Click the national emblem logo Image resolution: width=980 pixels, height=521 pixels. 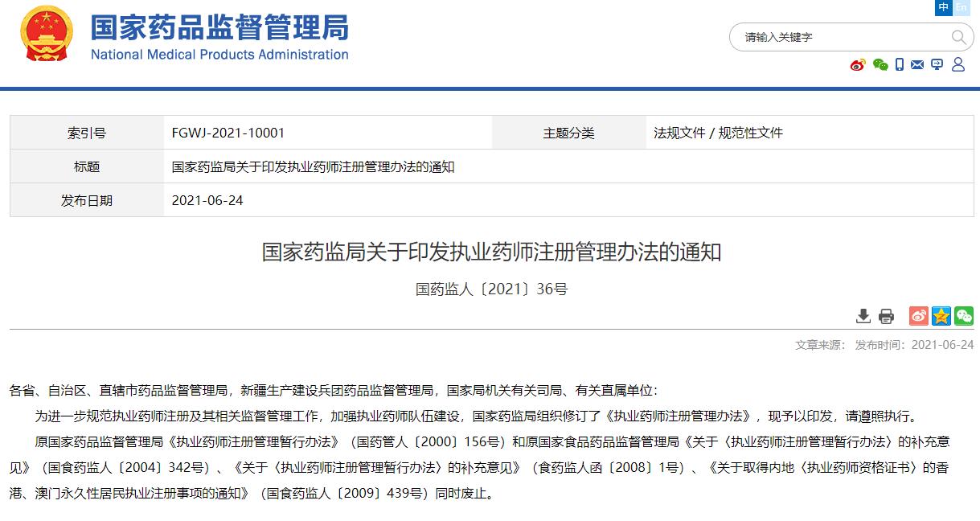[x=47, y=34]
